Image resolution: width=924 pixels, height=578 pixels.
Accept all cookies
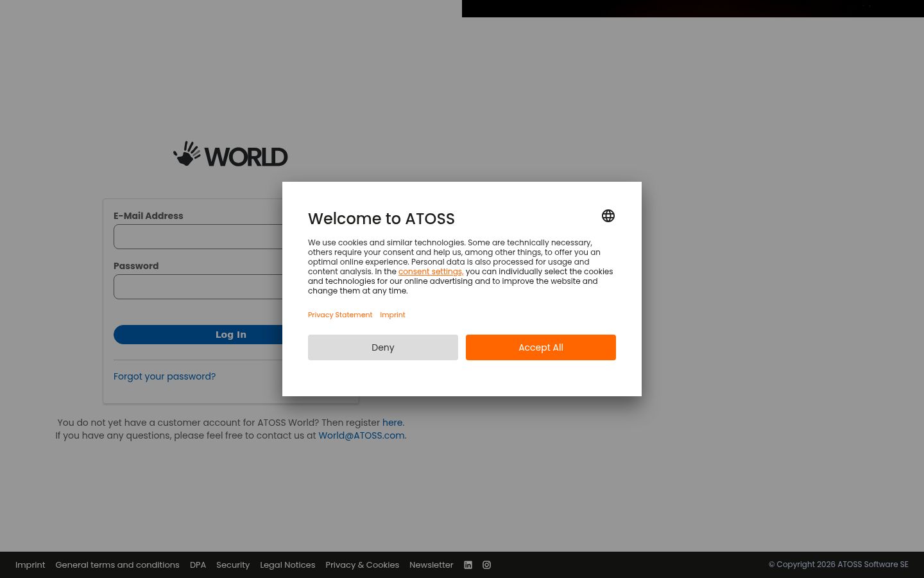point(541,347)
